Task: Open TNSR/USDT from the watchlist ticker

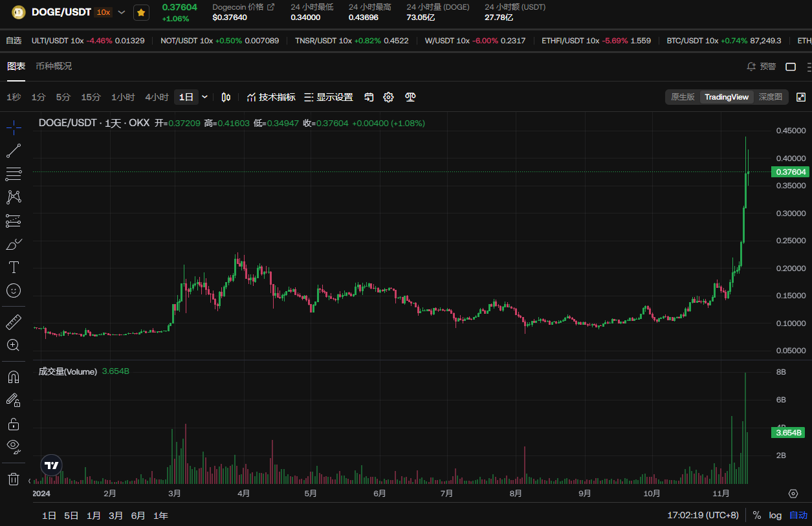Action: coord(351,40)
